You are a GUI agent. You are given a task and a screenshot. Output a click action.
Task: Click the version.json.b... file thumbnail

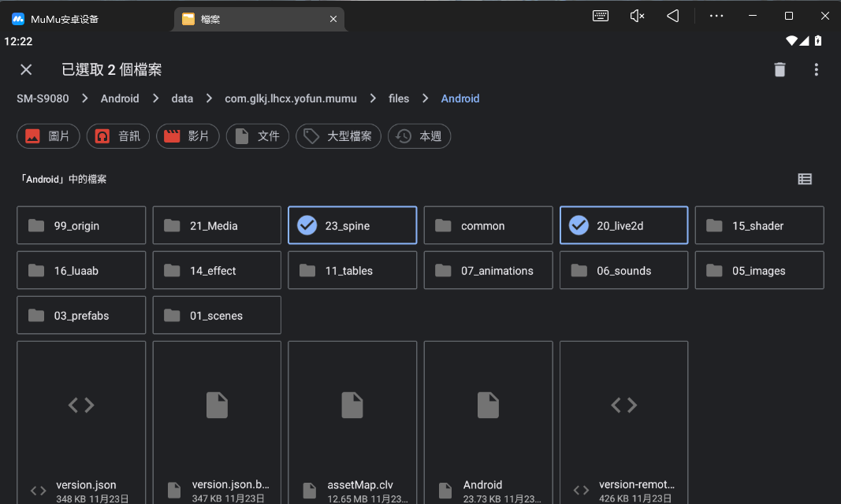point(217,406)
